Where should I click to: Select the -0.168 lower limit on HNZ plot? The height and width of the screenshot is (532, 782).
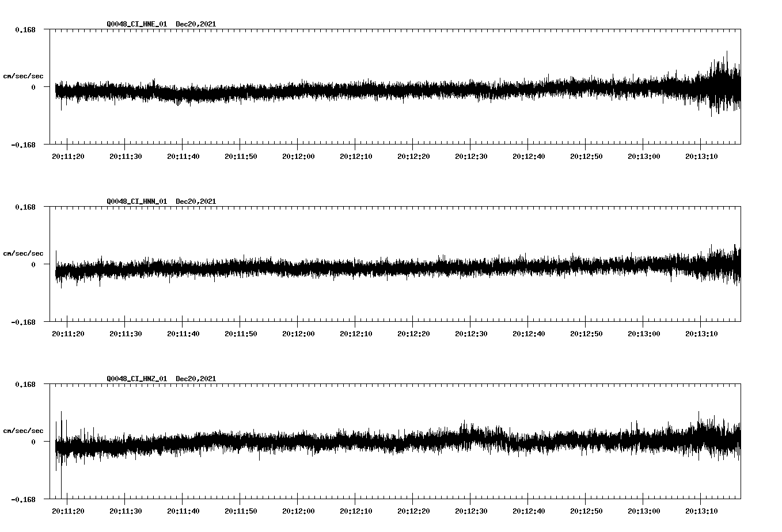[x=23, y=499]
